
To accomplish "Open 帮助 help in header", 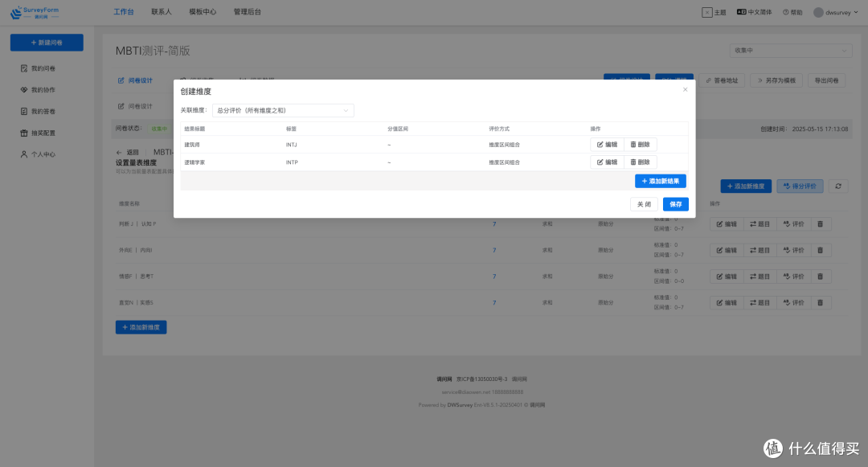I will (792, 12).
